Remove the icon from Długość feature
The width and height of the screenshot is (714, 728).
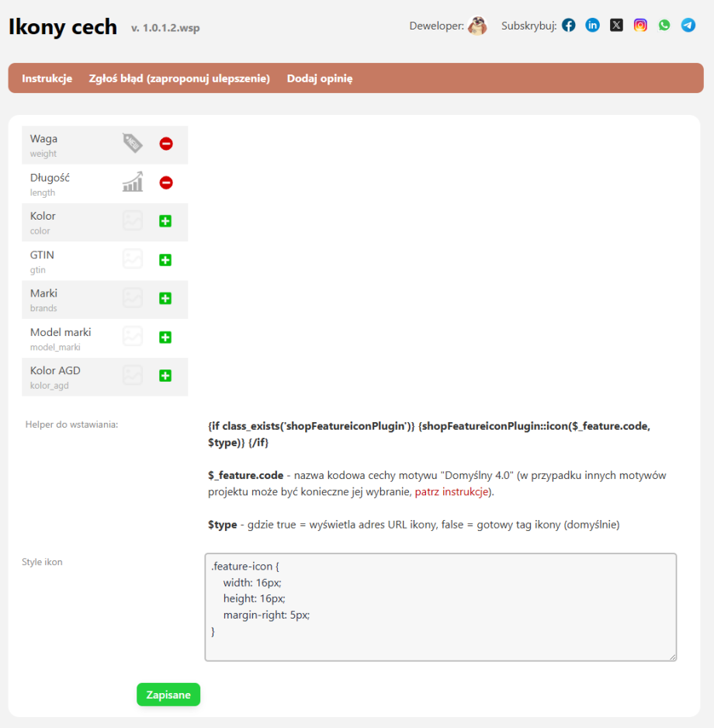[166, 183]
